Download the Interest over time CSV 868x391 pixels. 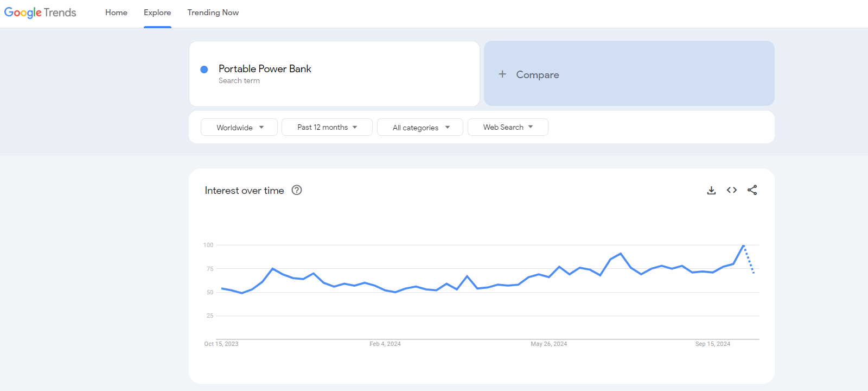pyautogui.click(x=711, y=190)
